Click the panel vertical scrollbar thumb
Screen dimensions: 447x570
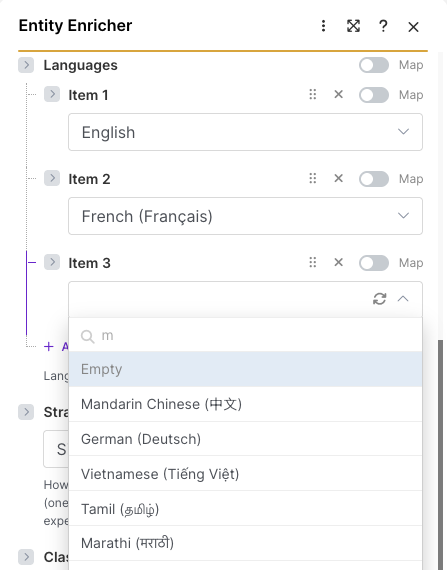[440, 455]
